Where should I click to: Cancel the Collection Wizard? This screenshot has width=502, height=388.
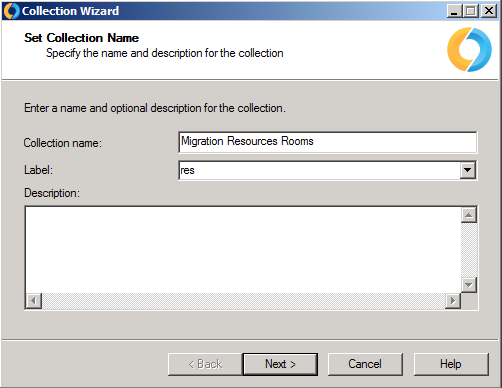365,364
